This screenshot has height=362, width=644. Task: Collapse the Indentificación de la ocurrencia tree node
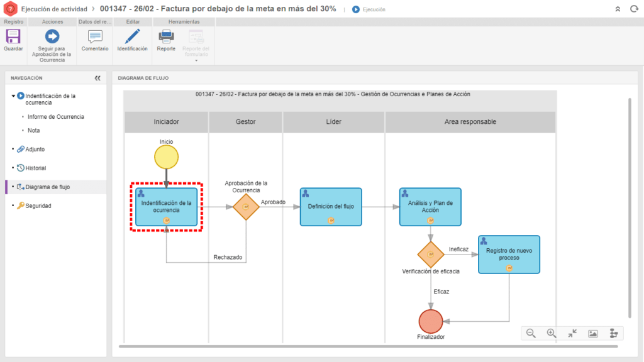(13, 96)
